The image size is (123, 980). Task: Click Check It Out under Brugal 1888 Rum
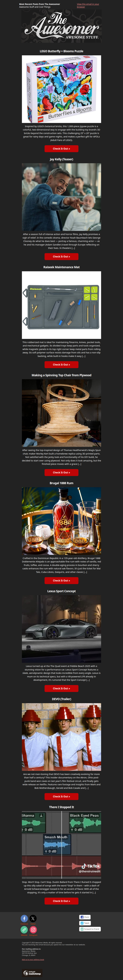tap(61, 581)
